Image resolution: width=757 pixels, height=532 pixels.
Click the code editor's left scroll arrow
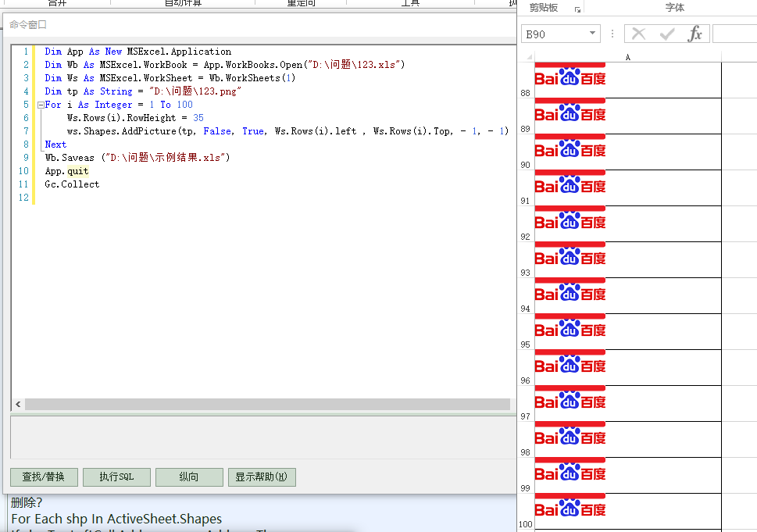[18, 405]
